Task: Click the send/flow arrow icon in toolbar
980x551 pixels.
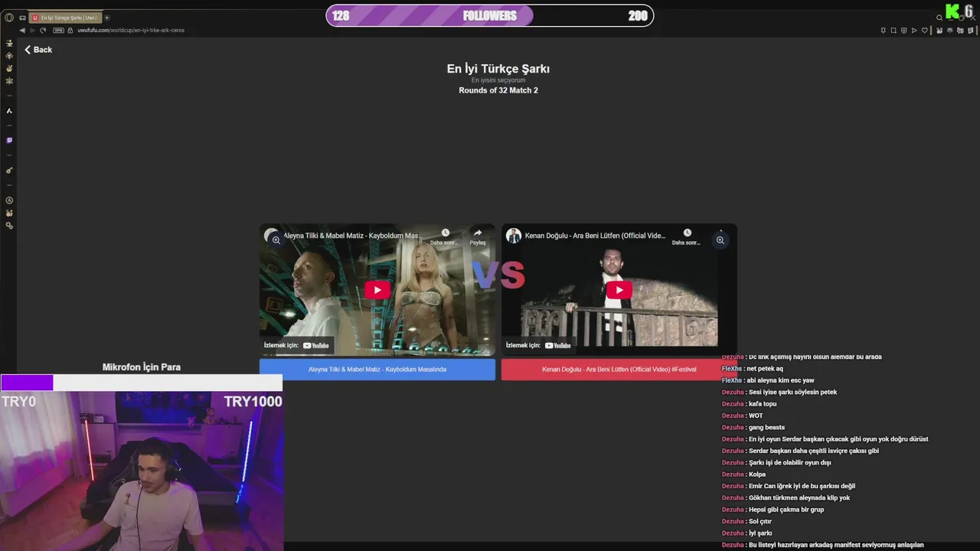Action: pyautogui.click(x=914, y=31)
